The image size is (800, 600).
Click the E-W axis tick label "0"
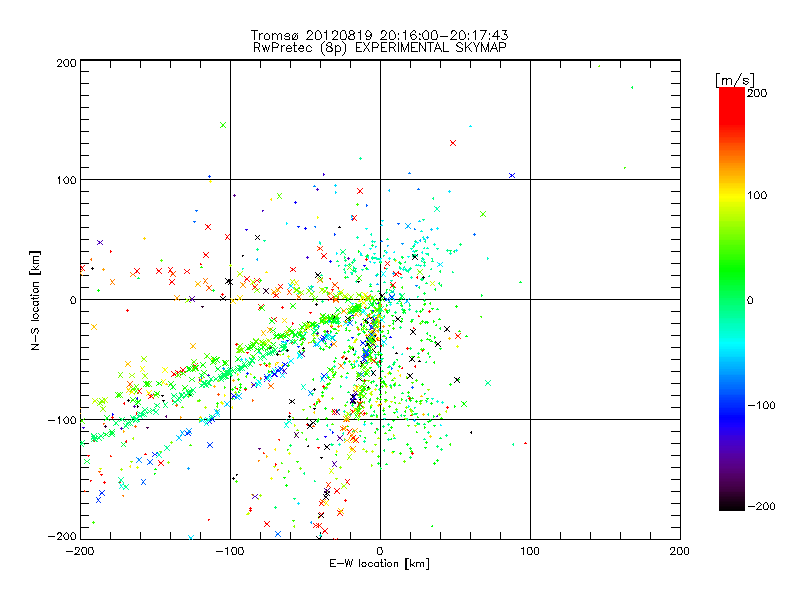coord(380,551)
